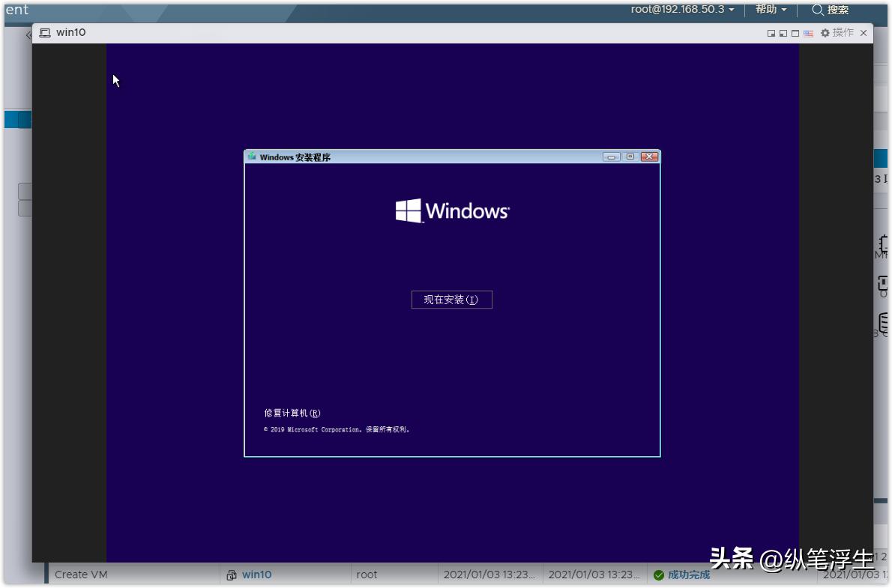Click the monitor icon beside the win10 console title
This screenshot has width=892, height=588.
[x=45, y=32]
